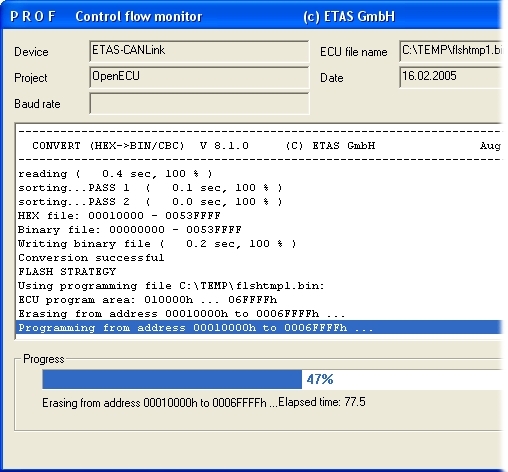Select the highlighted Programming from address line
This screenshot has height=472, width=508.
[x=259, y=327]
